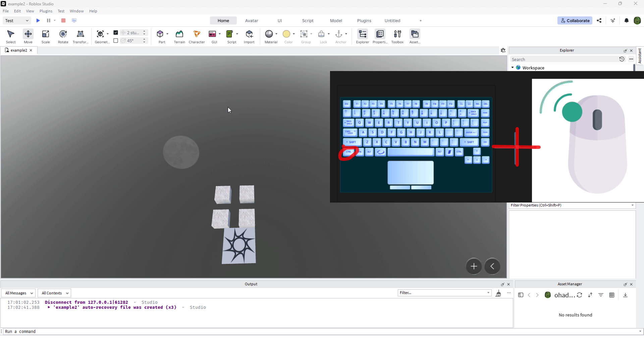Screen dimensions: 644x346
Task: Open the Plugins menu
Action: click(x=46, y=11)
